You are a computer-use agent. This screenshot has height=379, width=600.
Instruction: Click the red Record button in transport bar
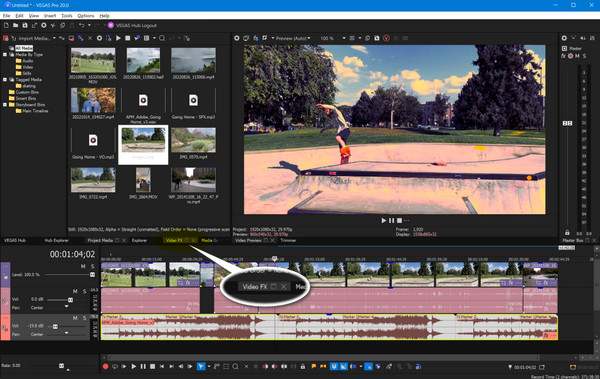click(105, 366)
